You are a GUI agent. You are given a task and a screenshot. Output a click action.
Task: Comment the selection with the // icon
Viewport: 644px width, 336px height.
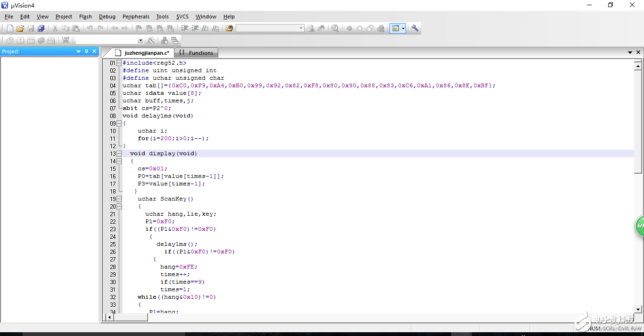[205, 28]
